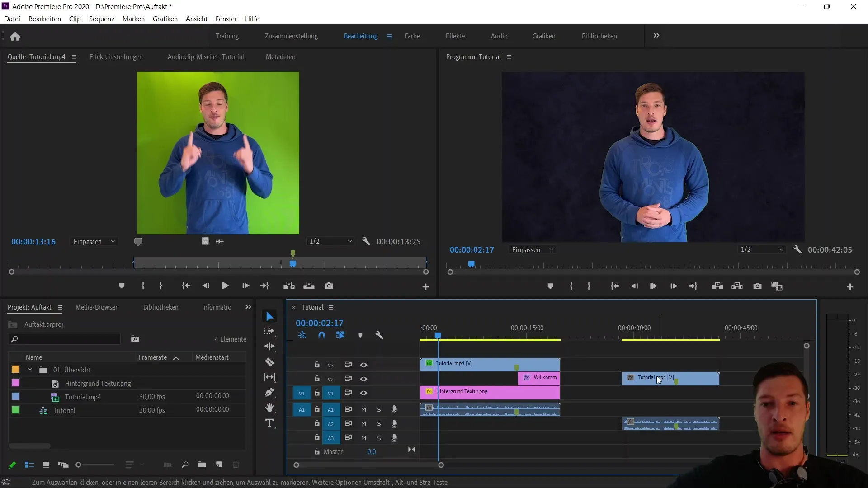The width and height of the screenshot is (868, 488).
Task: Click New Item icon in Project panel
Action: coord(219,465)
